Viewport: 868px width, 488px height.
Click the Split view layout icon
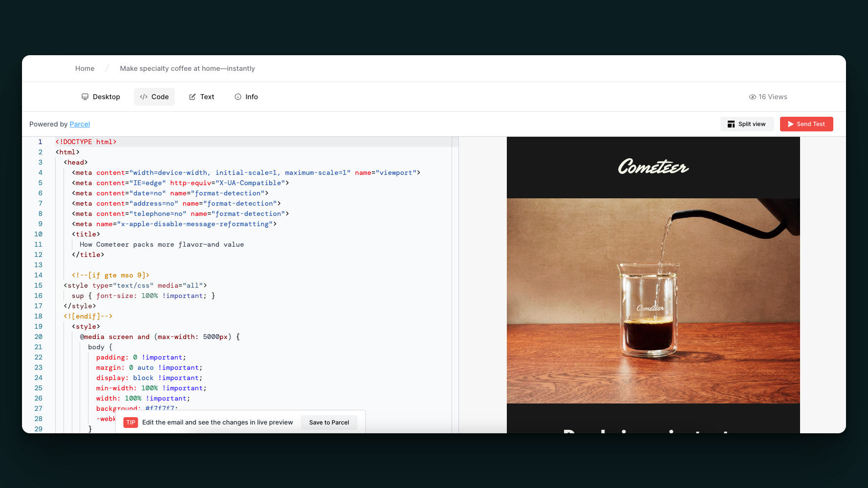point(731,124)
